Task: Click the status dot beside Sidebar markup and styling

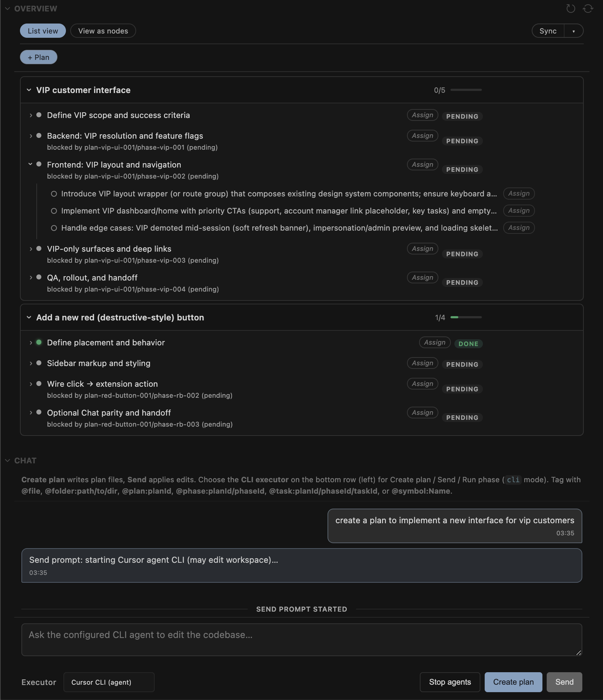Action: point(39,363)
